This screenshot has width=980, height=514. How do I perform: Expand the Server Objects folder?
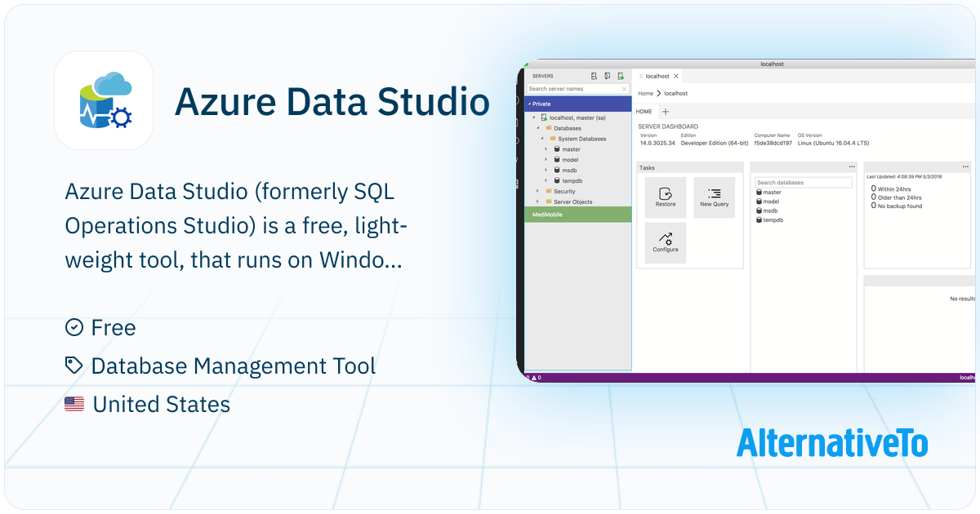coord(538,202)
